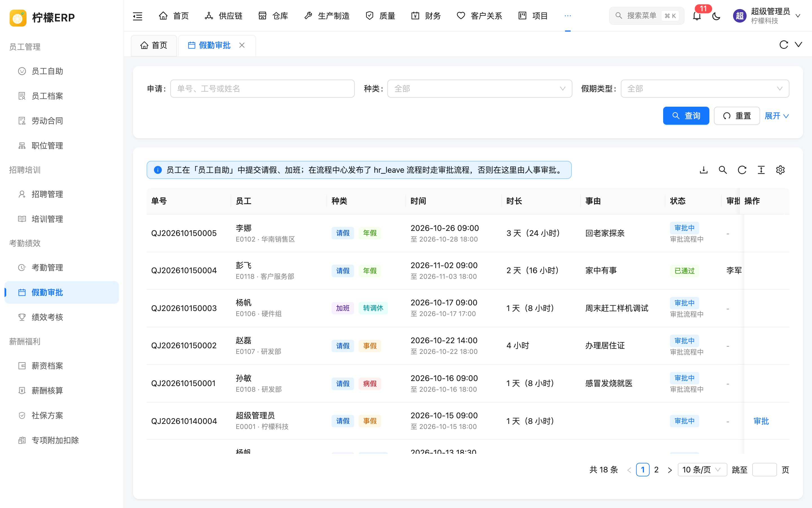Close the 假勤审批 tab
812x508 pixels.
(x=242, y=45)
